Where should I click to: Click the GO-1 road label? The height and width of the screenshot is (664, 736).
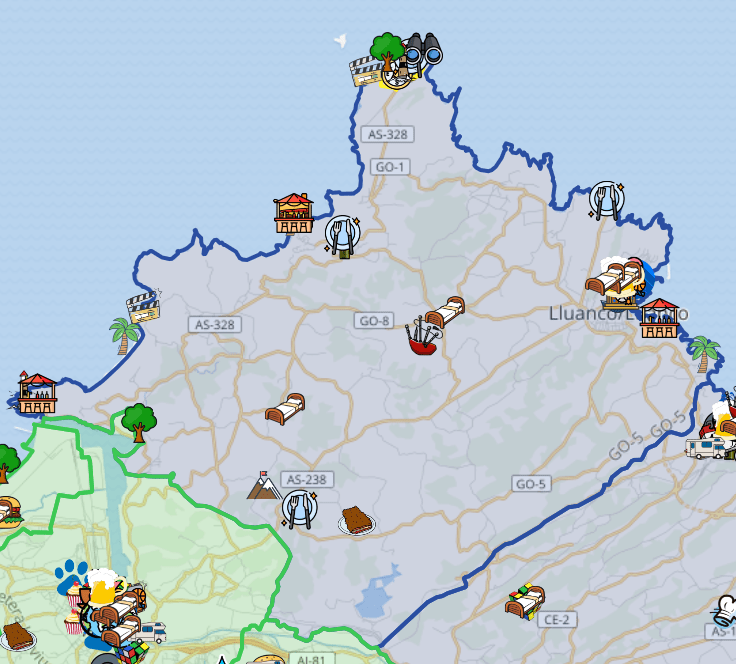click(386, 167)
